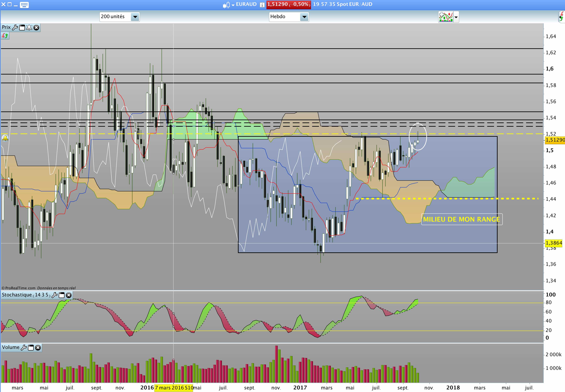Toggle the Volume panel window mode
The width and height of the screenshot is (565, 392).
(31, 347)
